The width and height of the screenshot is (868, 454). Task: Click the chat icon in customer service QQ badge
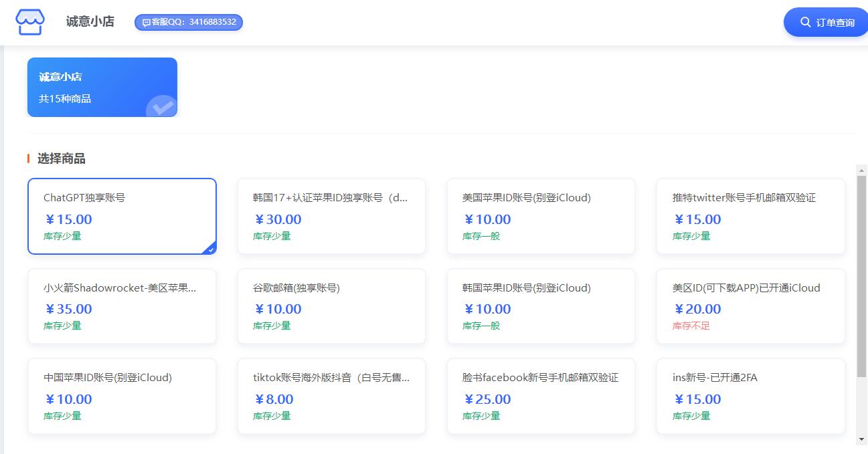[146, 22]
